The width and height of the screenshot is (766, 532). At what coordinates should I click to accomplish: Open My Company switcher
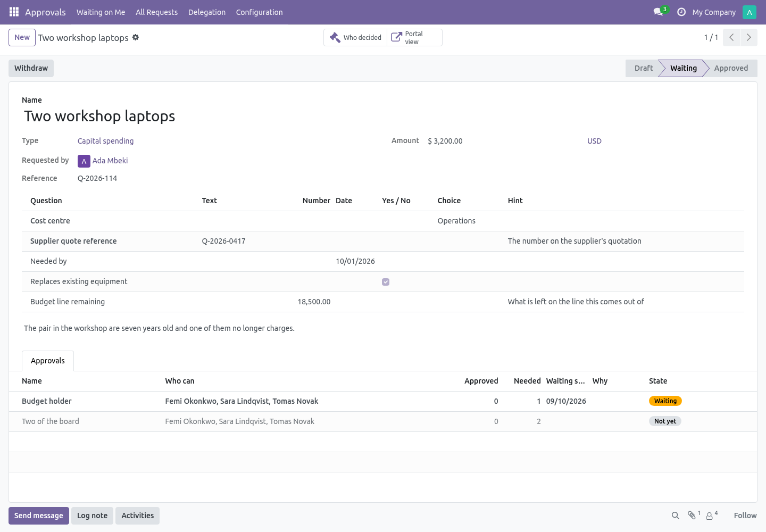714,12
